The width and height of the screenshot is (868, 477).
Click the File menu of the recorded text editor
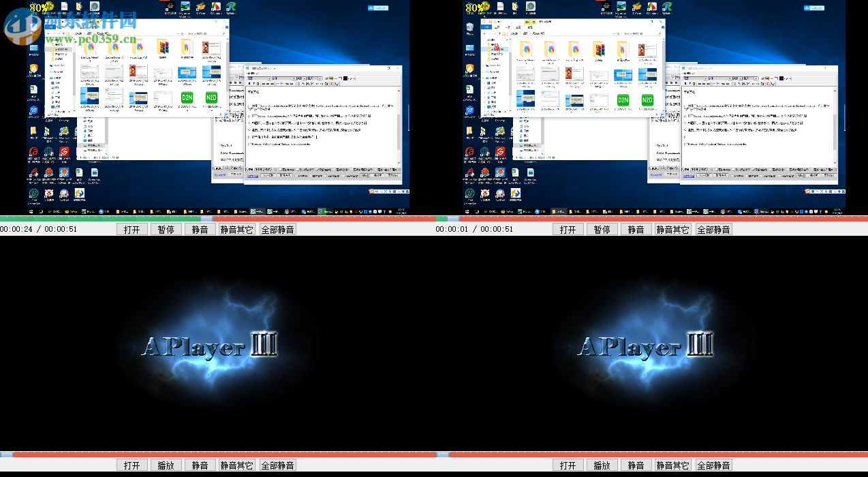tap(251, 73)
